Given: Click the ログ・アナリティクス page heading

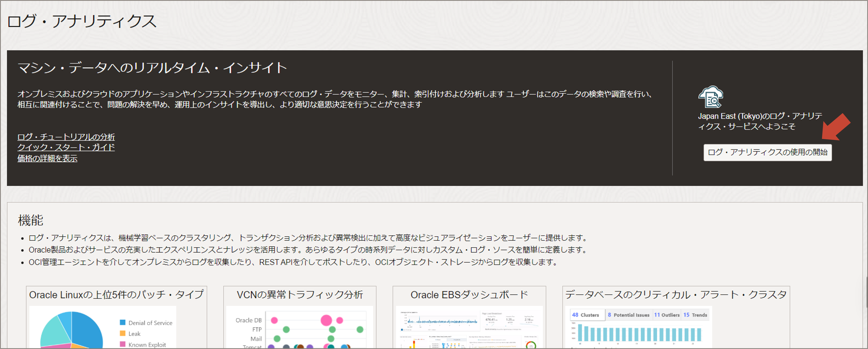Looking at the screenshot, I should [82, 21].
